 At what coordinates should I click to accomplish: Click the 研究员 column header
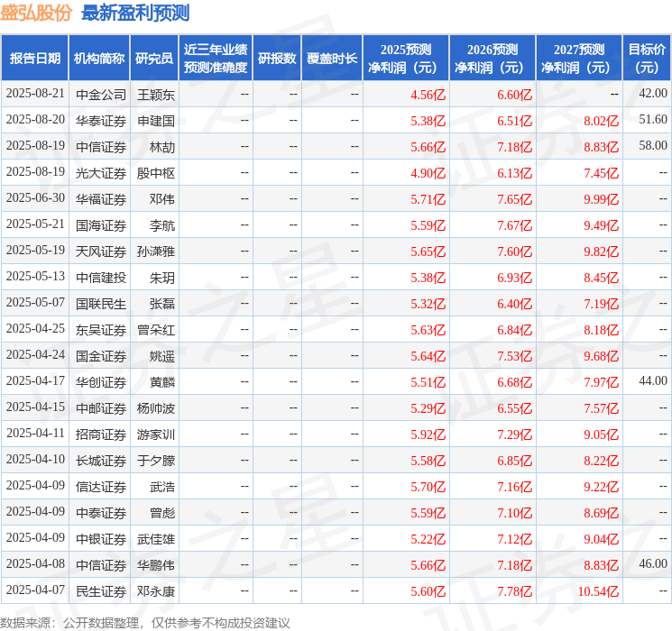154,59
